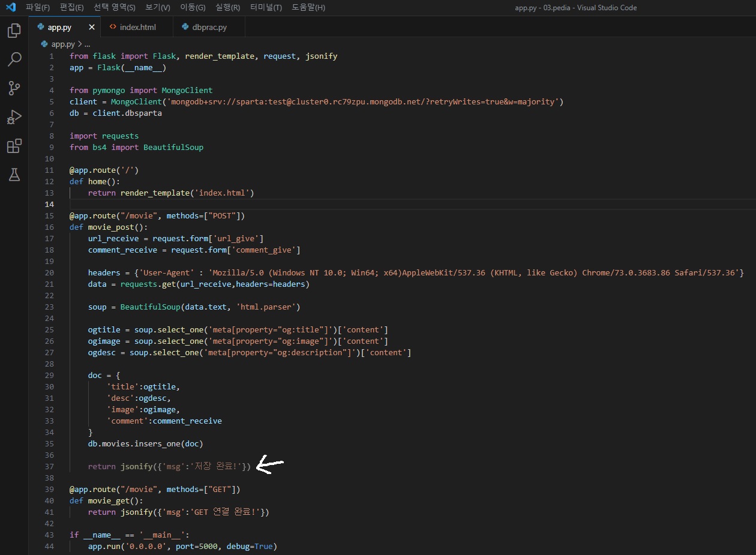The width and height of the screenshot is (756, 555).
Task: Click 'index.html' string in render_template call
Action: click(222, 193)
